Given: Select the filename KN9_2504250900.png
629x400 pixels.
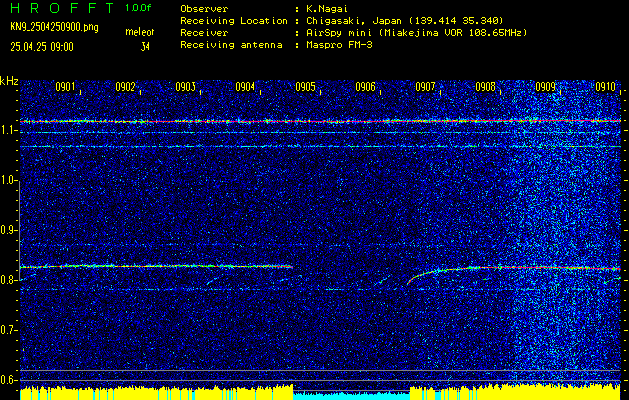Looking at the screenshot, I should tap(54, 27).
